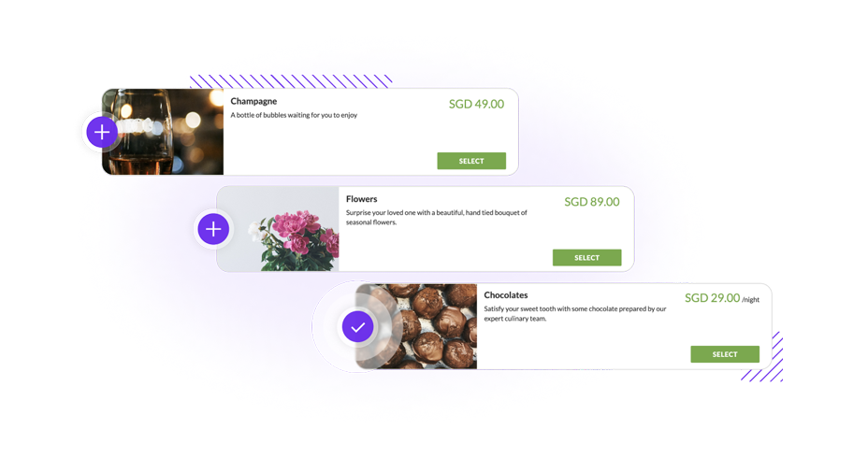Click the Chocolates title

point(506,295)
